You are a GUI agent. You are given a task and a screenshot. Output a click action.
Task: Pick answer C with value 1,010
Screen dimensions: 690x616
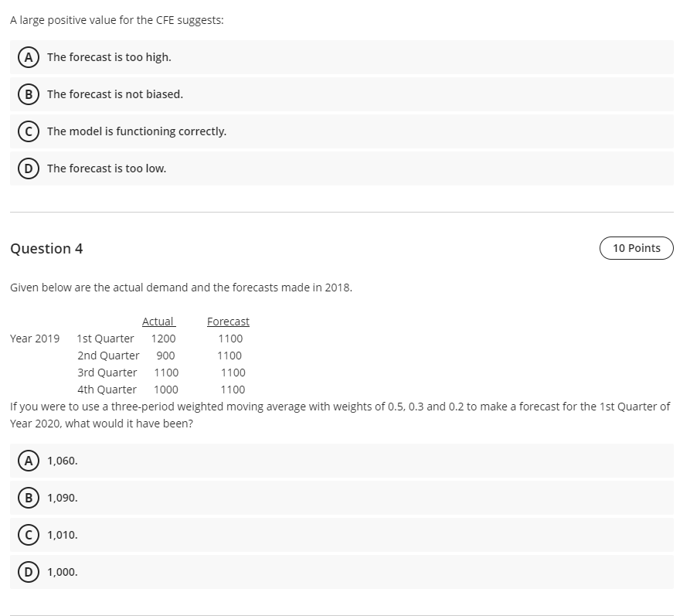click(x=342, y=535)
